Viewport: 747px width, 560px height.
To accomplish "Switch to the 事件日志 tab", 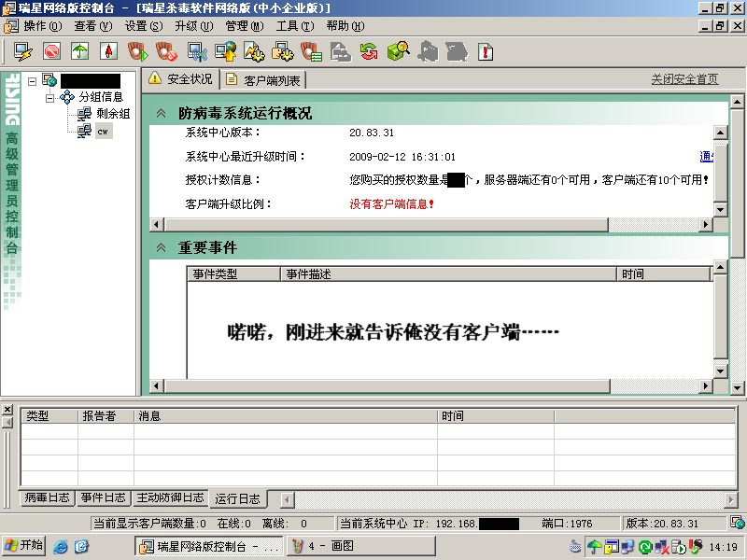I will click(103, 497).
